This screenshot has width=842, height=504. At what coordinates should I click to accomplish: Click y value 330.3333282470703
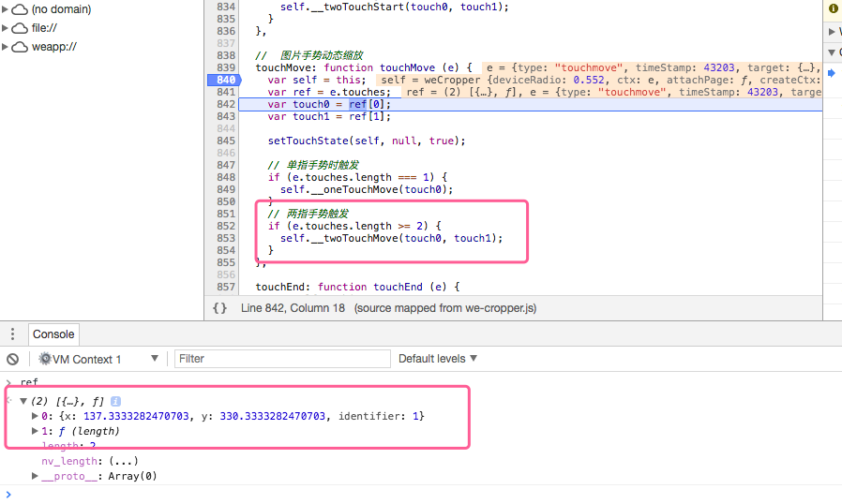(273, 416)
